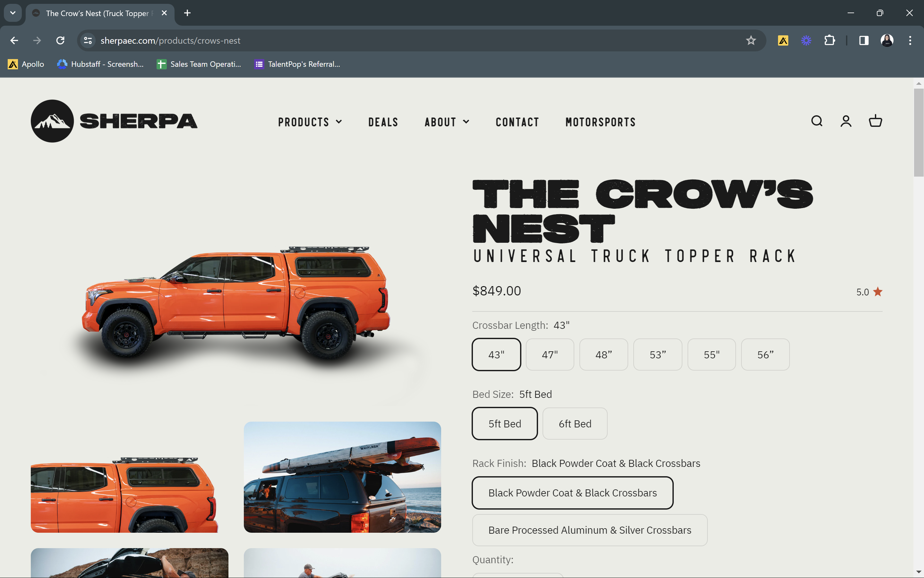Click the address bar URL
Viewport: 924px width, 578px height.
click(x=170, y=40)
